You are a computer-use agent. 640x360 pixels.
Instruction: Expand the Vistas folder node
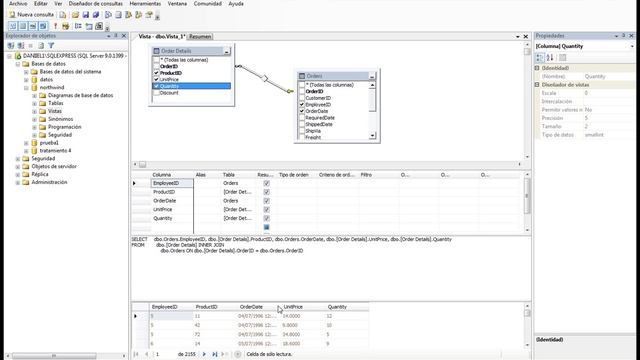(34, 111)
